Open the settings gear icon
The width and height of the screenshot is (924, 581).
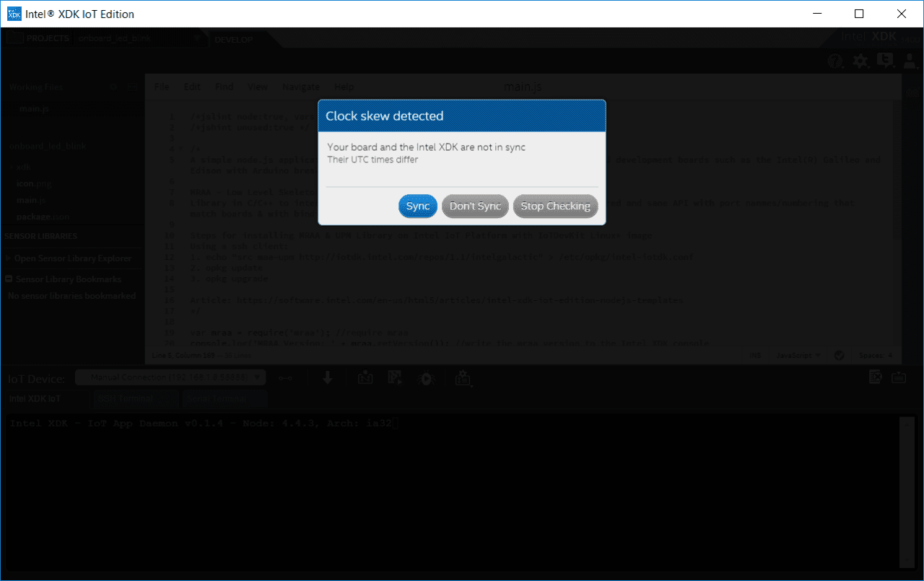click(860, 61)
